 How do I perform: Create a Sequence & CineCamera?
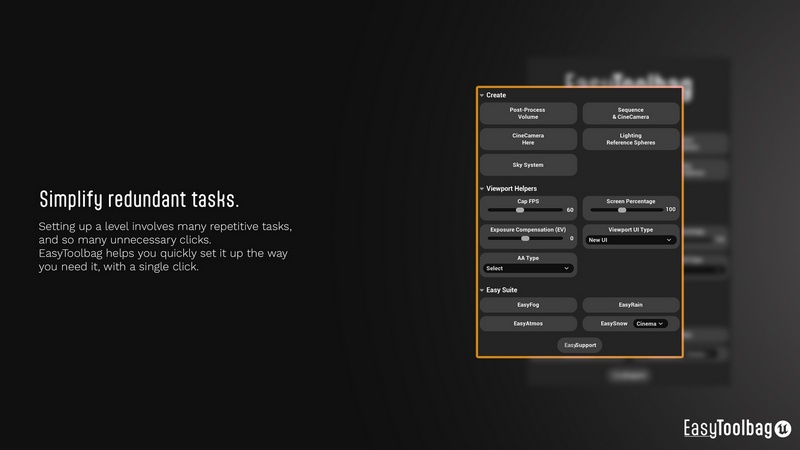pos(630,113)
